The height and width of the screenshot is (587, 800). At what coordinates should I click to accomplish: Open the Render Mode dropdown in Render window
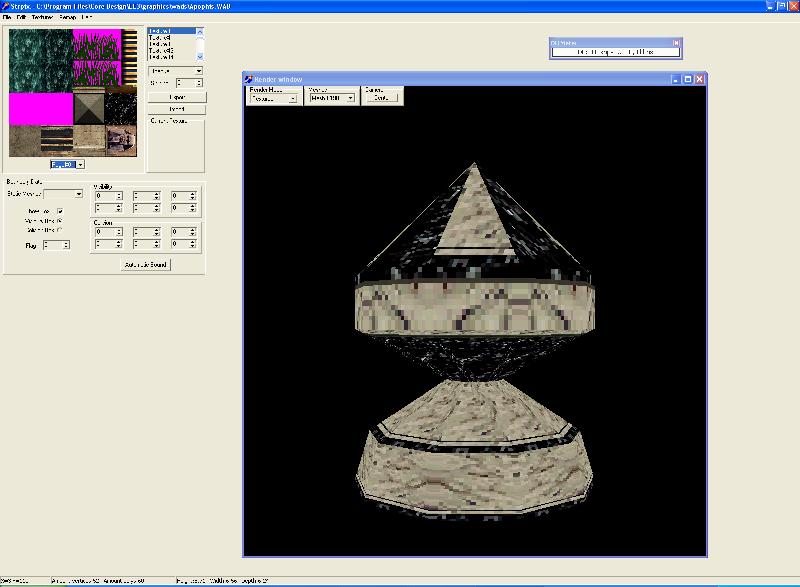coord(292,99)
